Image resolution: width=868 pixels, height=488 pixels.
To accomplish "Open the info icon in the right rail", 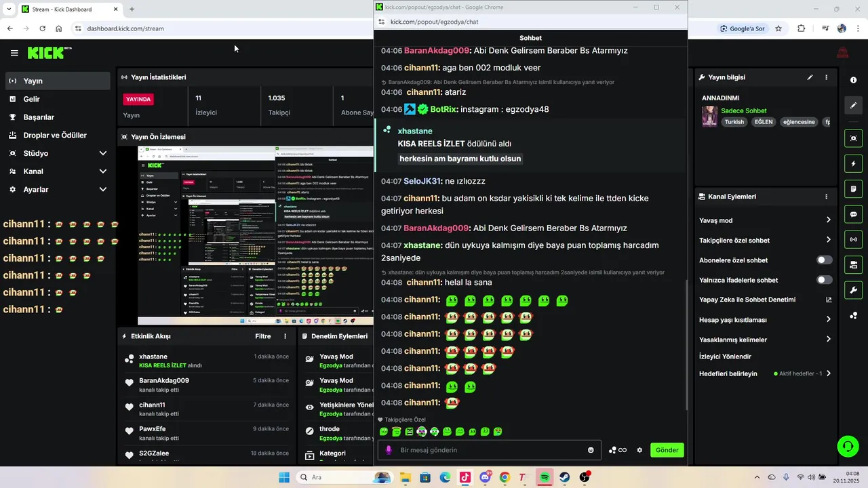I will 853,80.
